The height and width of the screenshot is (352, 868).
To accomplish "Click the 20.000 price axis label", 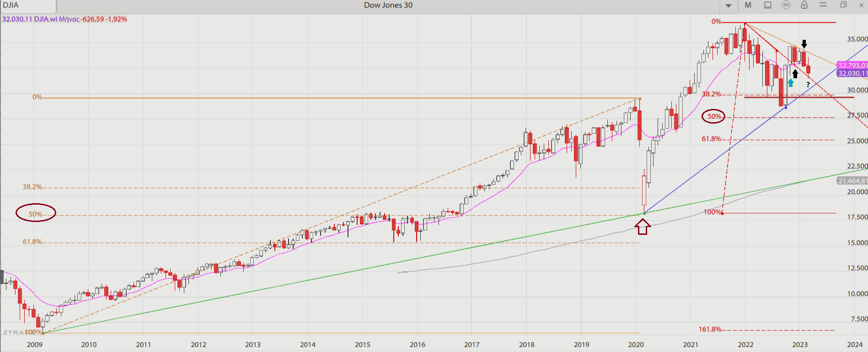I will click(x=857, y=192).
